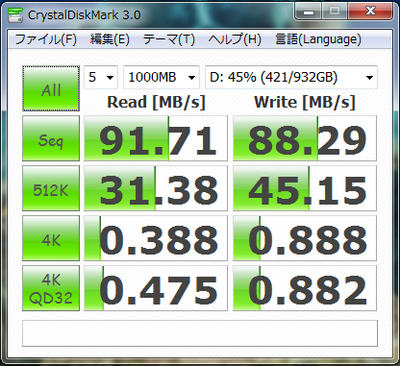Click the 4K read result 0.388
Screen dimensions: 400x366
[x=156, y=238]
